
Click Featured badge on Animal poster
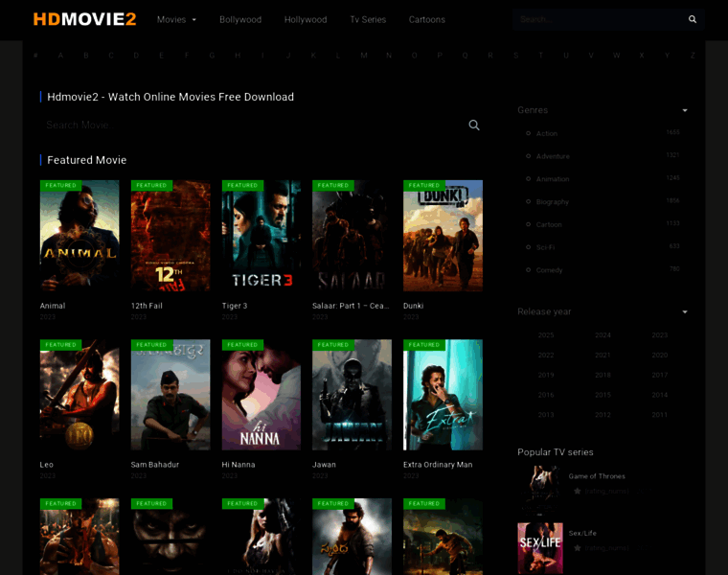click(x=60, y=185)
